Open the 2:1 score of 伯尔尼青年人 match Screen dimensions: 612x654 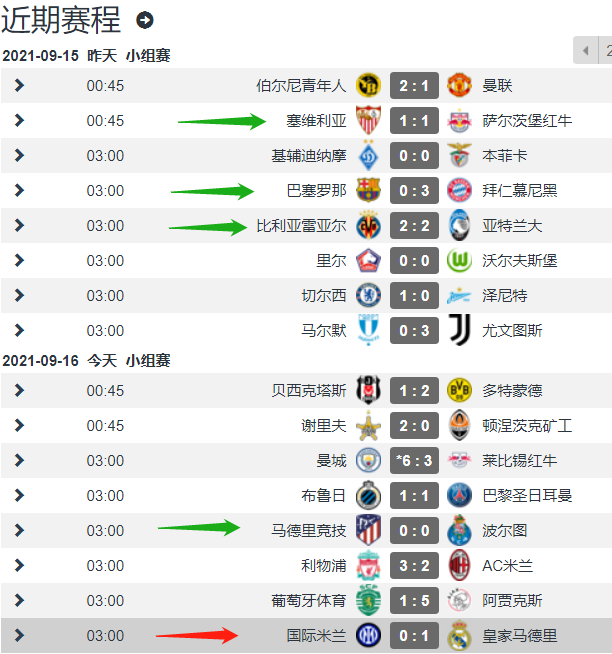tap(414, 86)
